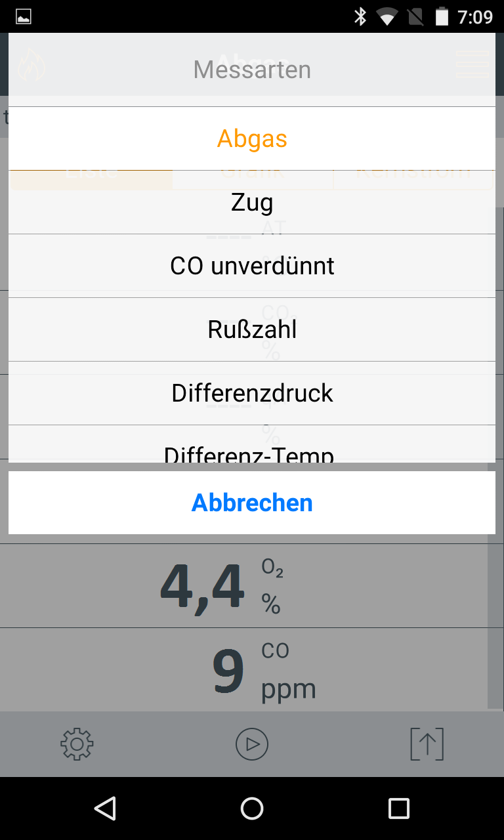This screenshot has height=840, width=504.
Task: Select CO unverdünnt measurement
Action: click(x=252, y=266)
